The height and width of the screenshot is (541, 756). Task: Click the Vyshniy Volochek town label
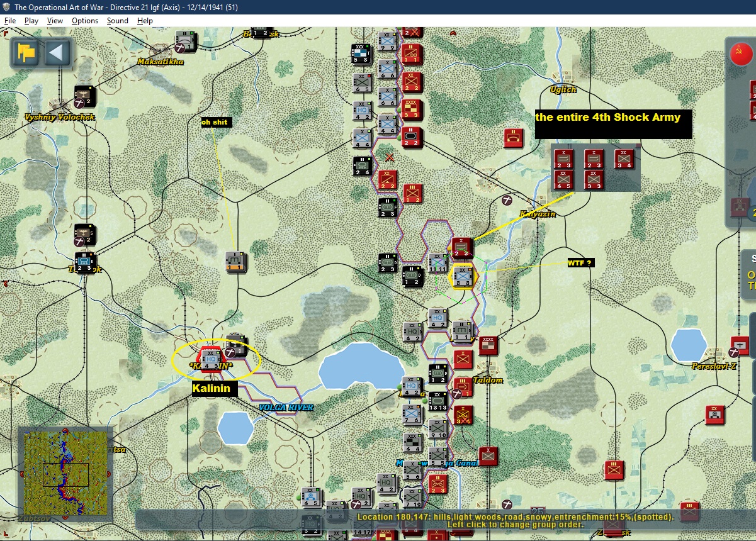(x=59, y=117)
